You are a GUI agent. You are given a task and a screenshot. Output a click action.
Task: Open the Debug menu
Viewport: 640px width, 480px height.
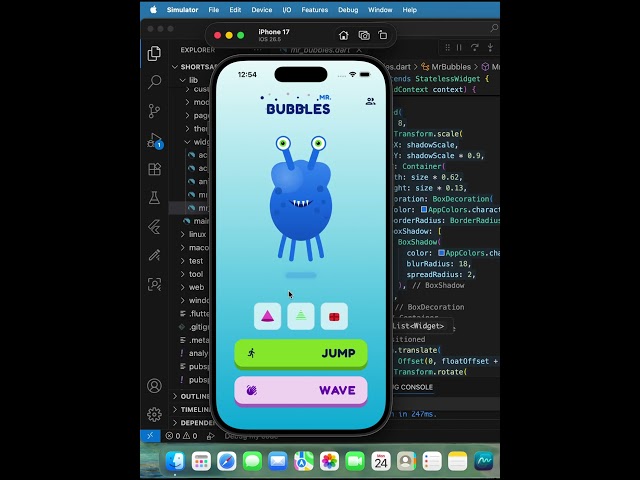tap(348, 10)
